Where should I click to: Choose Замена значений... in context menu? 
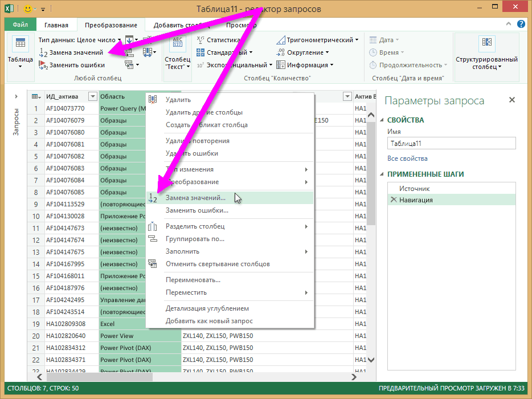tap(195, 198)
